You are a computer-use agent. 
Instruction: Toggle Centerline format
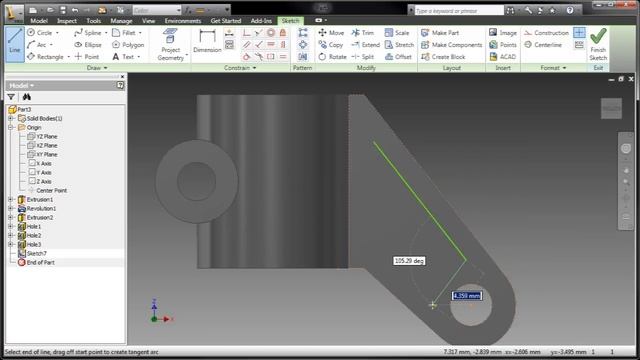tap(543, 44)
